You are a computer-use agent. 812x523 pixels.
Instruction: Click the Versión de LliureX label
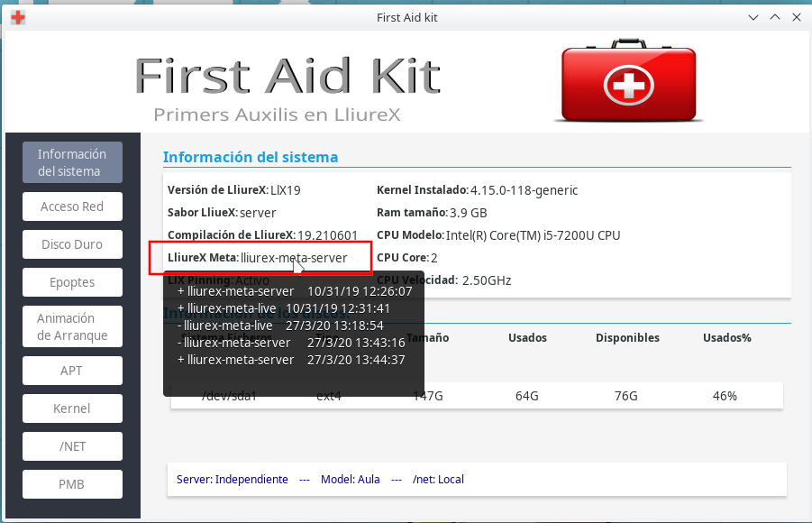217,190
